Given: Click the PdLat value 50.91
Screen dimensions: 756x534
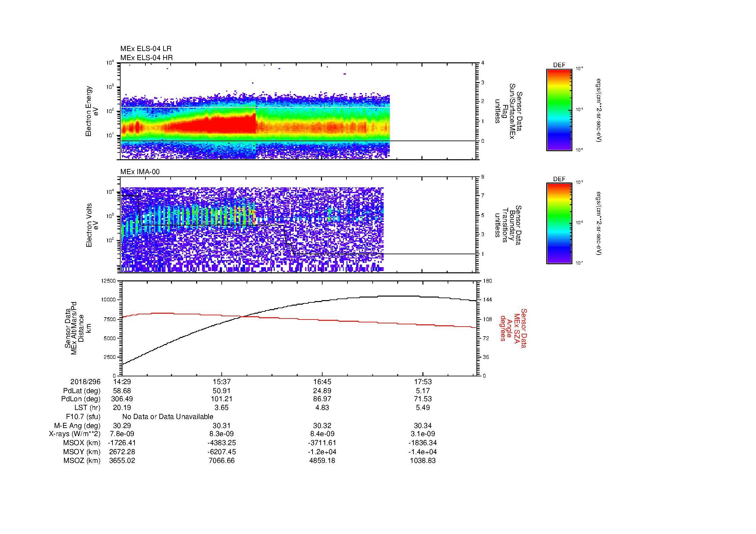Looking at the screenshot, I should [222, 391].
